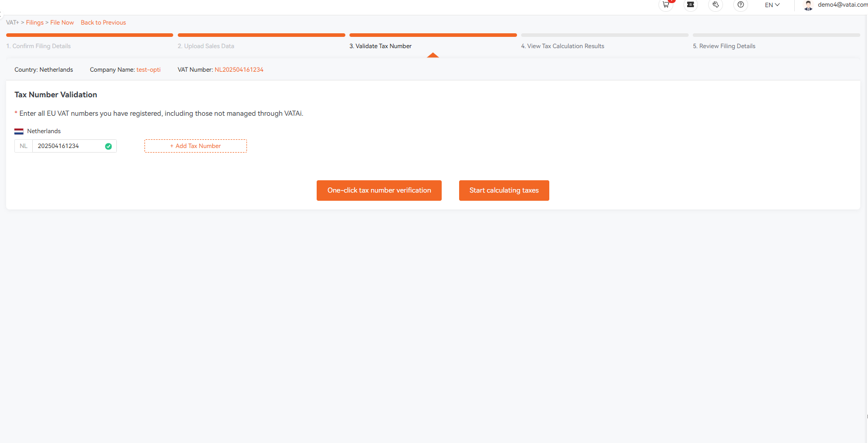The width and height of the screenshot is (868, 443).
Task: Click the grey progress bar above step 4
Action: 605,35
